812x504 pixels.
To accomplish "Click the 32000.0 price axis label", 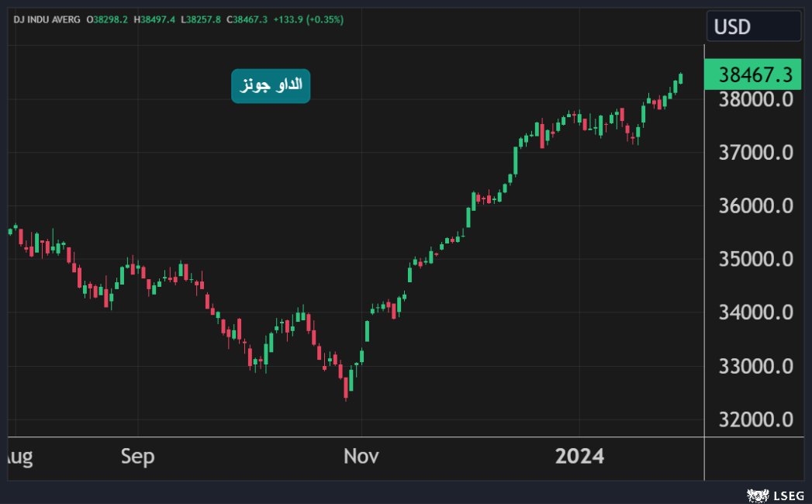I will click(755, 419).
